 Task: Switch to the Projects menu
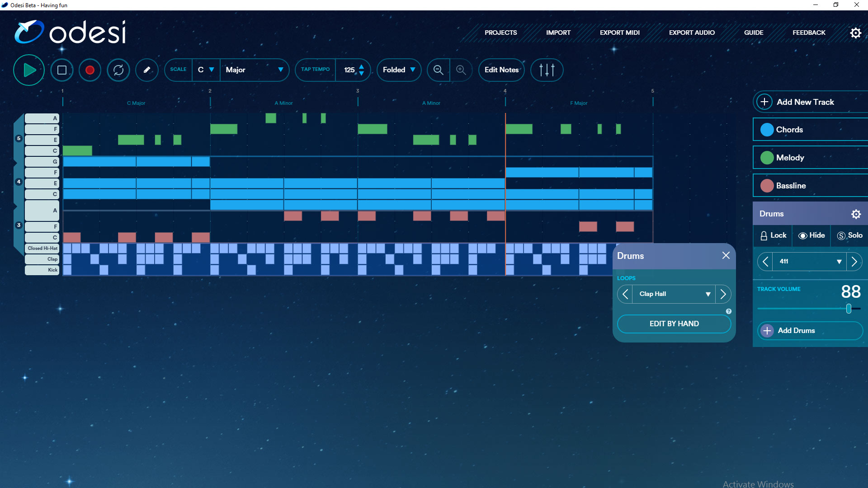coord(500,33)
